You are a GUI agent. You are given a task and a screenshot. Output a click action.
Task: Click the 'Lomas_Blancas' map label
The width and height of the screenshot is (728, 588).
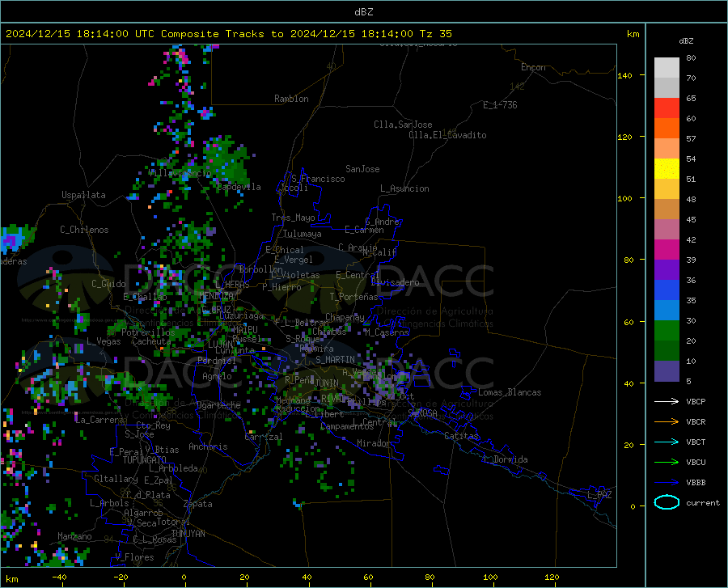click(x=510, y=392)
